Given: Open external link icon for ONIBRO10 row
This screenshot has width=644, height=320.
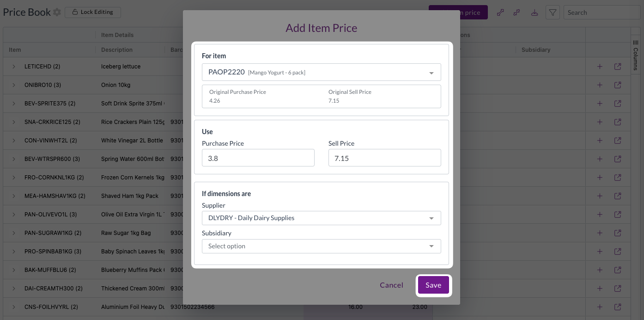Looking at the screenshot, I should pos(618,85).
